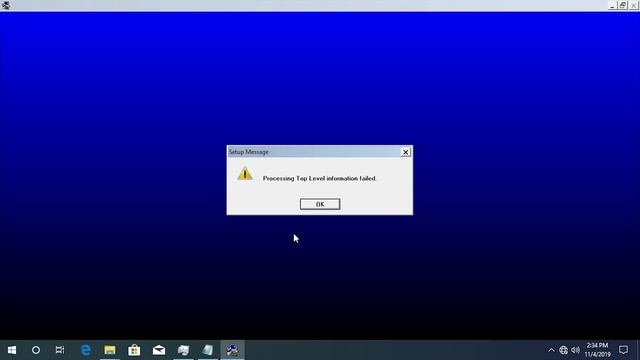Click the 'Processing Top Level information failed' message
The image size is (640, 360).
pyautogui.click(x=319, y=178)
